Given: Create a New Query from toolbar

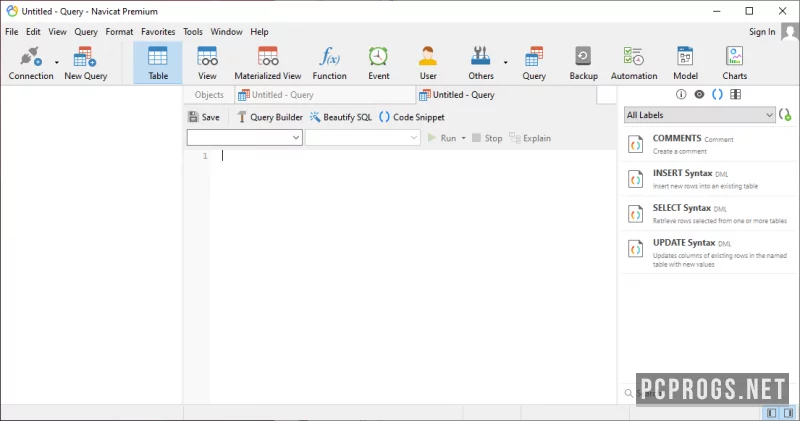Looking at the screenshot, I should point(85,63).
